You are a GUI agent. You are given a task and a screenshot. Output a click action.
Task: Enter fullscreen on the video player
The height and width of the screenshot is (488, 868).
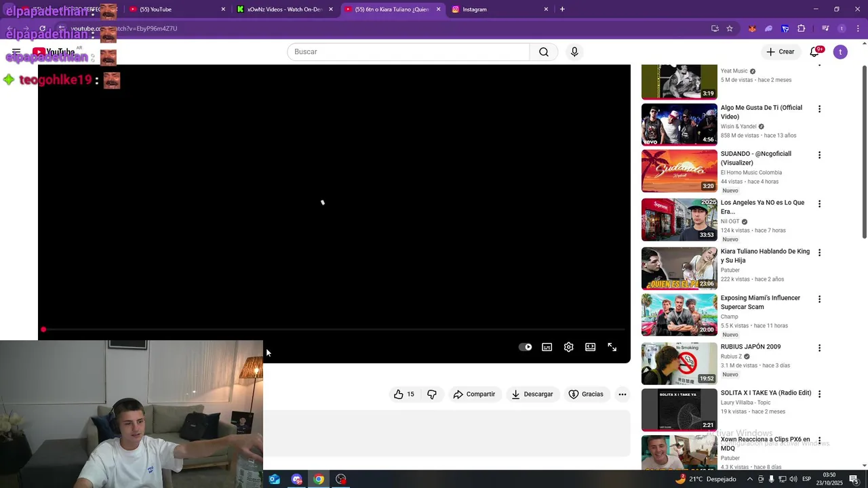click(x=612, y=347)
